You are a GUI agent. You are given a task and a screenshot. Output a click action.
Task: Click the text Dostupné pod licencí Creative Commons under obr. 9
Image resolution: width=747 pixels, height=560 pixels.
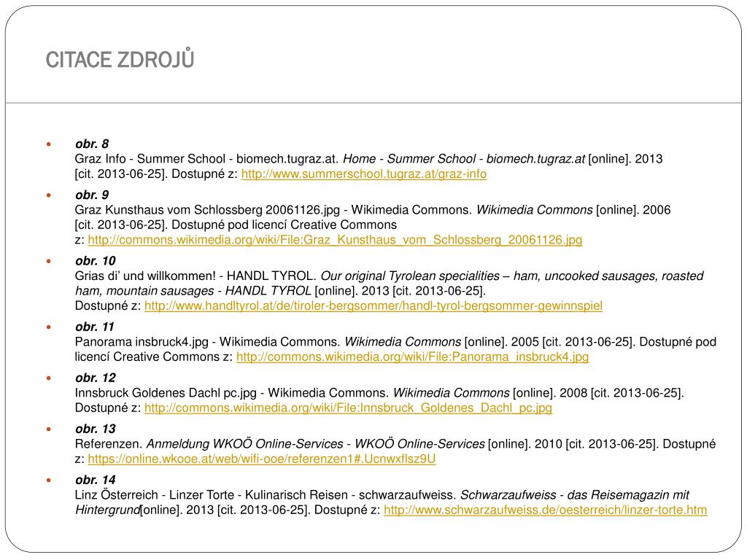coord(284,225)
